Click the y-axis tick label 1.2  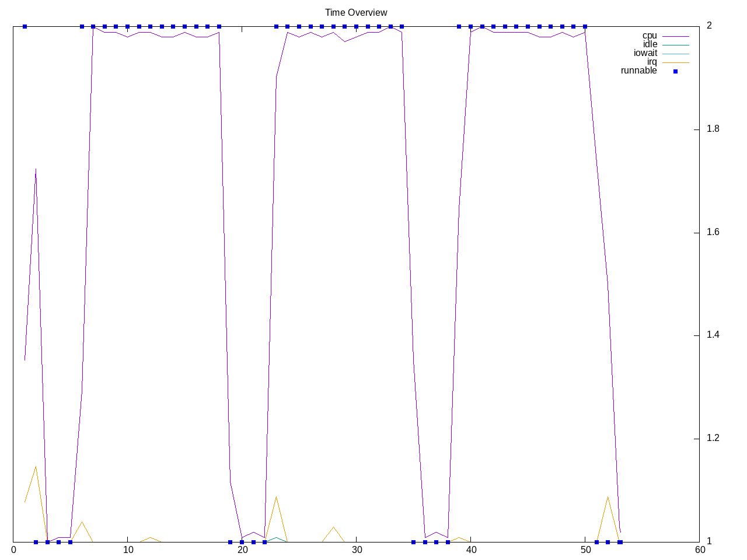(x=713, y=438)
